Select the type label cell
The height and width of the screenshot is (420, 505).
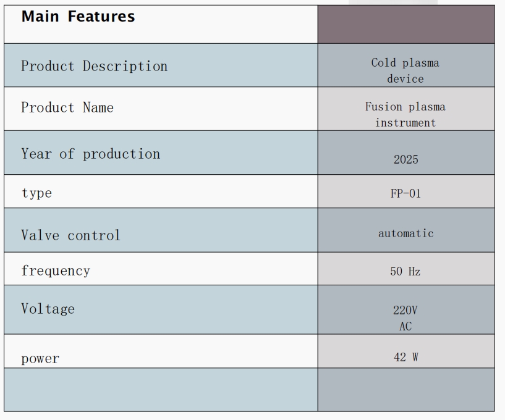coord(161,191)
